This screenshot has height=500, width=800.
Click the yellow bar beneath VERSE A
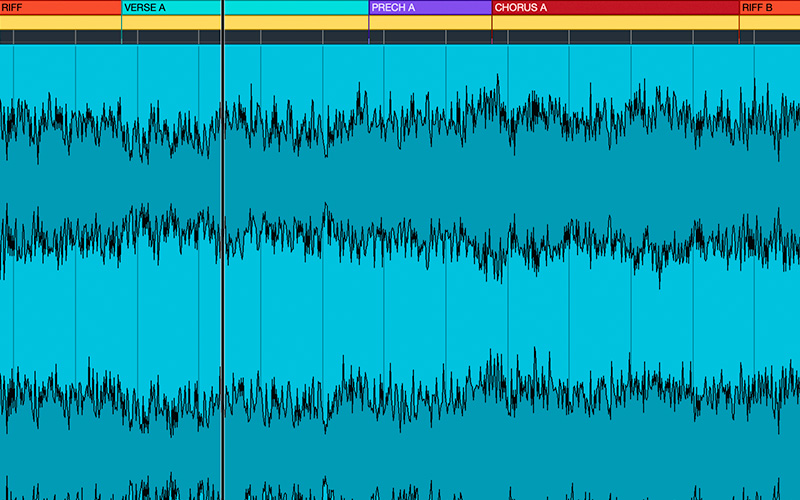(170, 22)
